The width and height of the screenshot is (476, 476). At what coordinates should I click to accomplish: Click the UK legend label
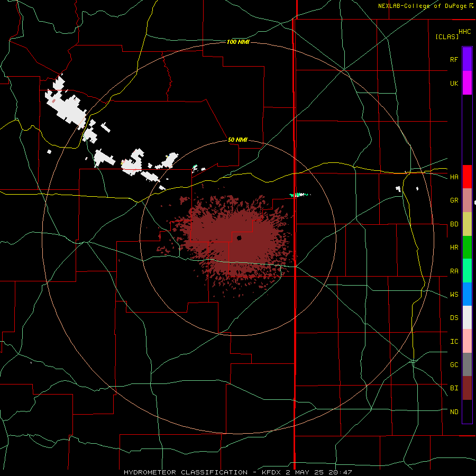454,83
